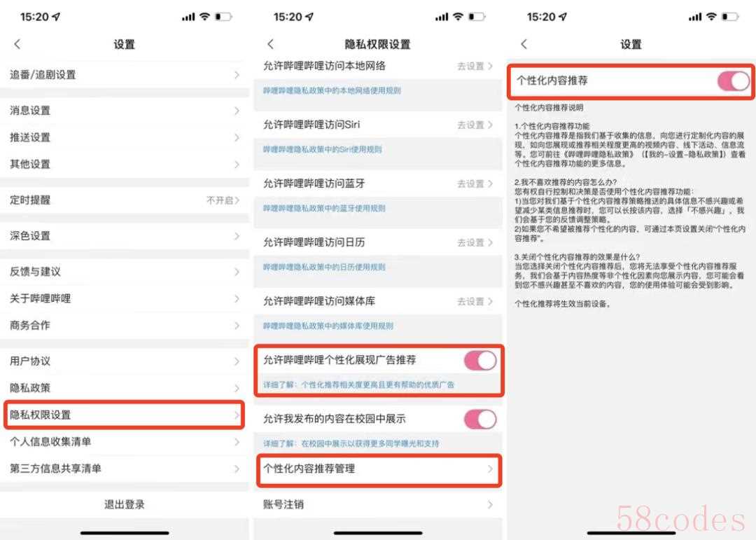Tap Wi-Fi icon in middle phone status bar
Viewport: 756px width, 540px height.
(x=458, y=16)
